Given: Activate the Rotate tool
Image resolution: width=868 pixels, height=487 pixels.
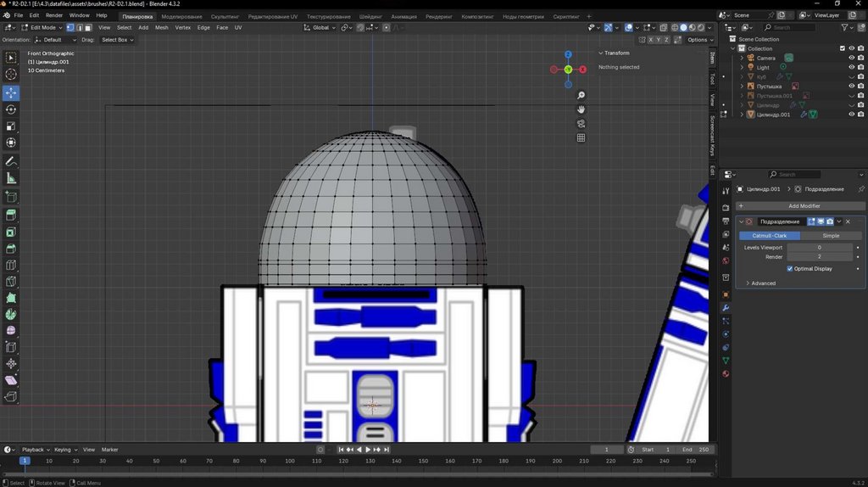Looking at the screenshot, I should tap(11, 109).
